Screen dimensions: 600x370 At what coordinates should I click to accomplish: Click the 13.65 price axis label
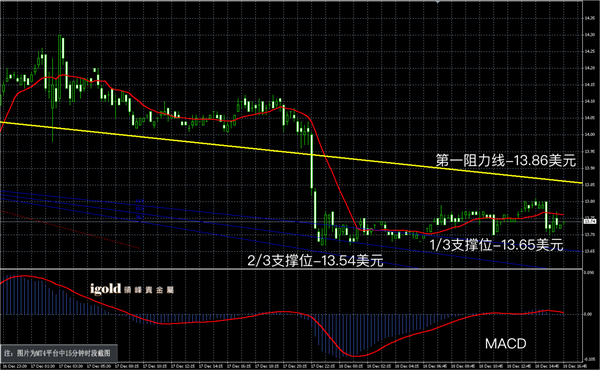590,251
